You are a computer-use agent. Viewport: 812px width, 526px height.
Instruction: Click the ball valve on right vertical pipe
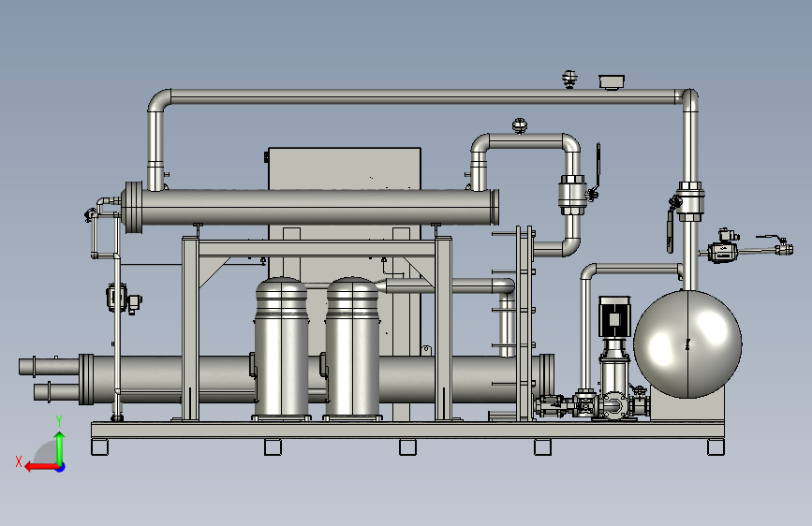coord(690,201)
